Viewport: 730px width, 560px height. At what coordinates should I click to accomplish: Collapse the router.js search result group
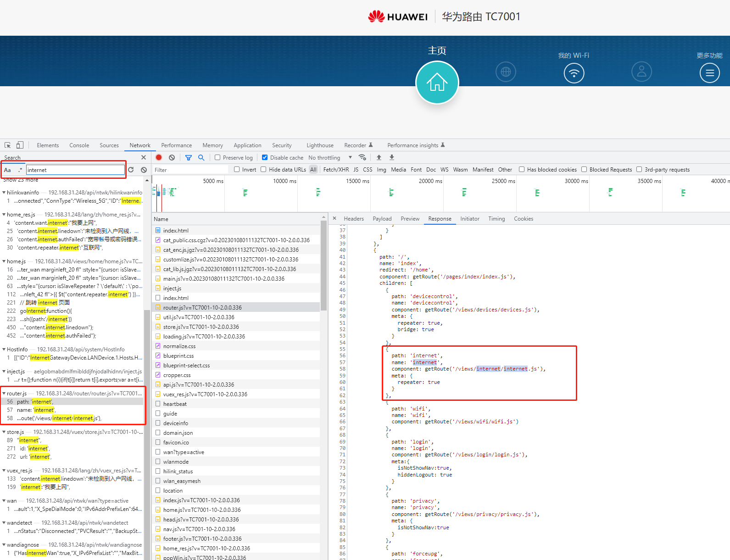pos(4,393)
